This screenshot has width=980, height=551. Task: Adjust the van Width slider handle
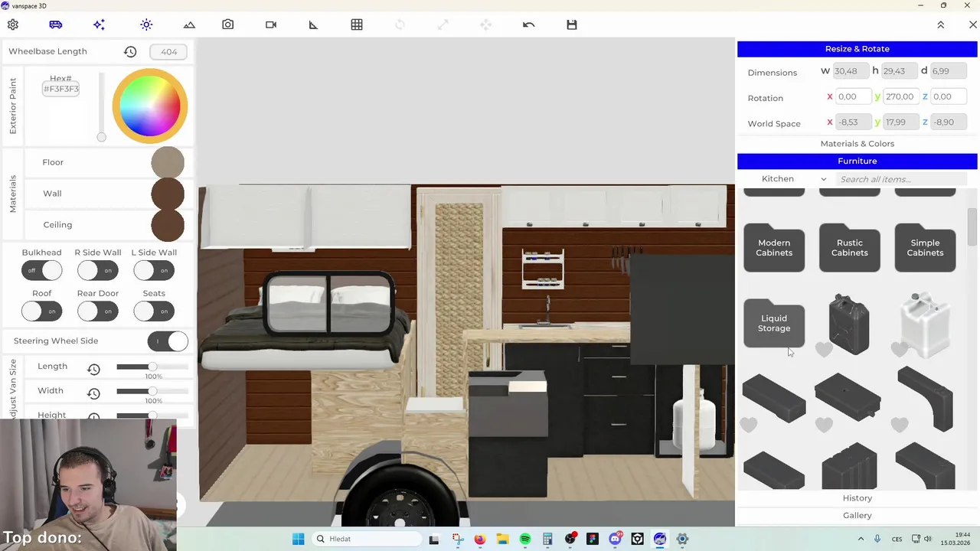pyautogui.click(x=153, y=391)
